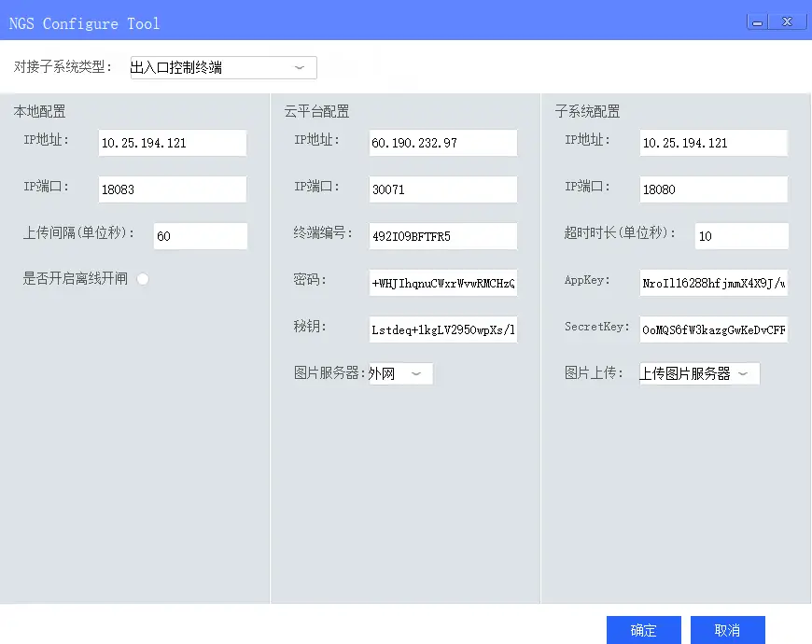Expand the 图片上传 dropdown

pyautogui.click(x=699, y=374)
